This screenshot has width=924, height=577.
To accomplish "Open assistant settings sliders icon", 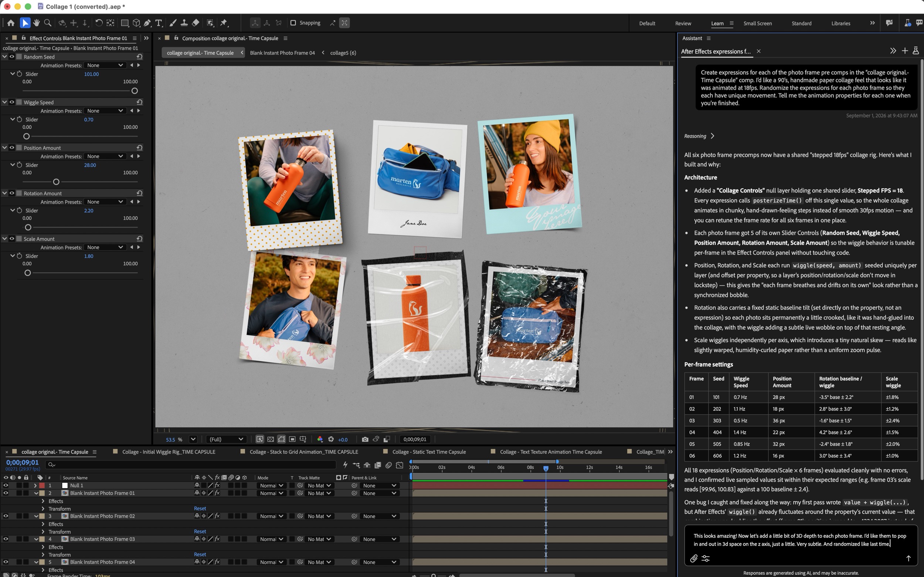I will (706, 558).
